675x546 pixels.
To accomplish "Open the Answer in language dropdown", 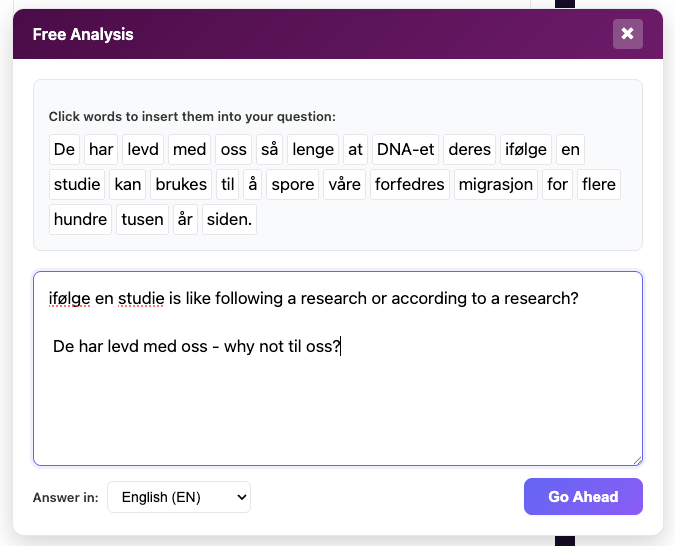I will pyautogui.click(x=178, y=497).
